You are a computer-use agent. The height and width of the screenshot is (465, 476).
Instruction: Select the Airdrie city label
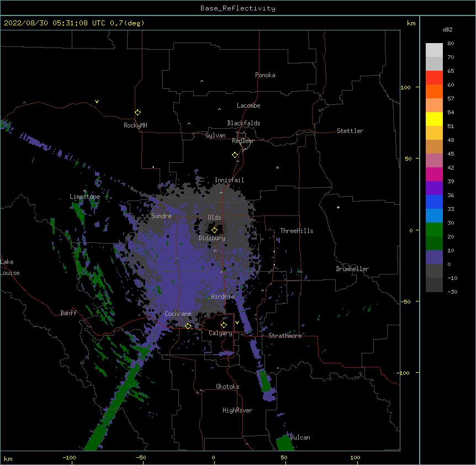pyautogui.click(x=223, y=297)
